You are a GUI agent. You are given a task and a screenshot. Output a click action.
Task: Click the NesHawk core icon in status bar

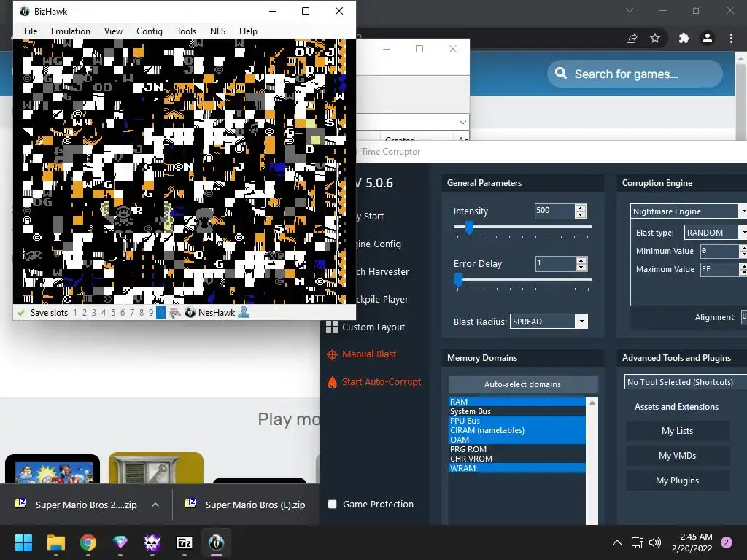click(190, 313)
